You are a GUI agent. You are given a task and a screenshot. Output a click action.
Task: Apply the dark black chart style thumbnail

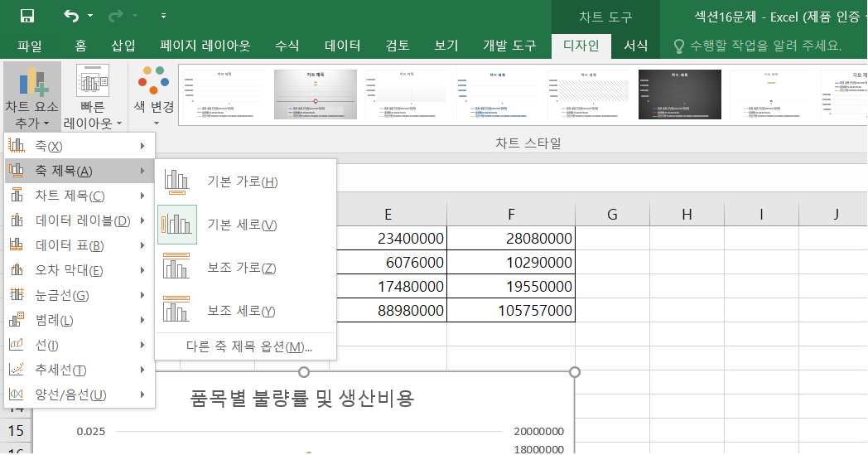point(679,94)
